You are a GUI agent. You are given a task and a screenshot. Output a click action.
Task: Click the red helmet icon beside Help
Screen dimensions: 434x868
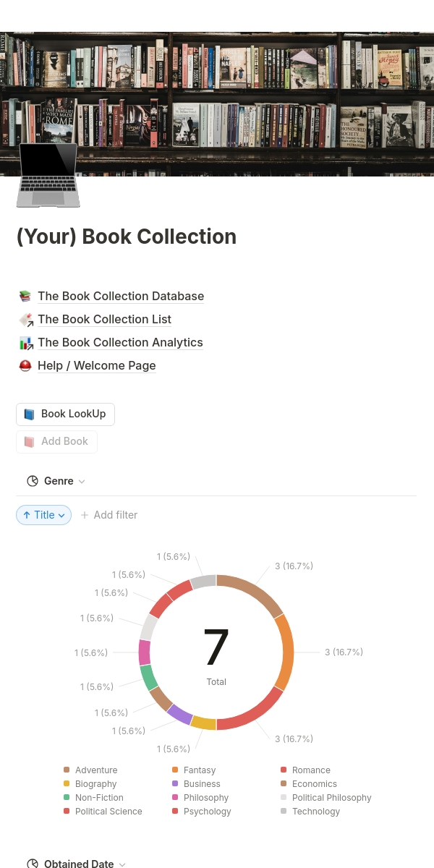[x=25, y=365]
